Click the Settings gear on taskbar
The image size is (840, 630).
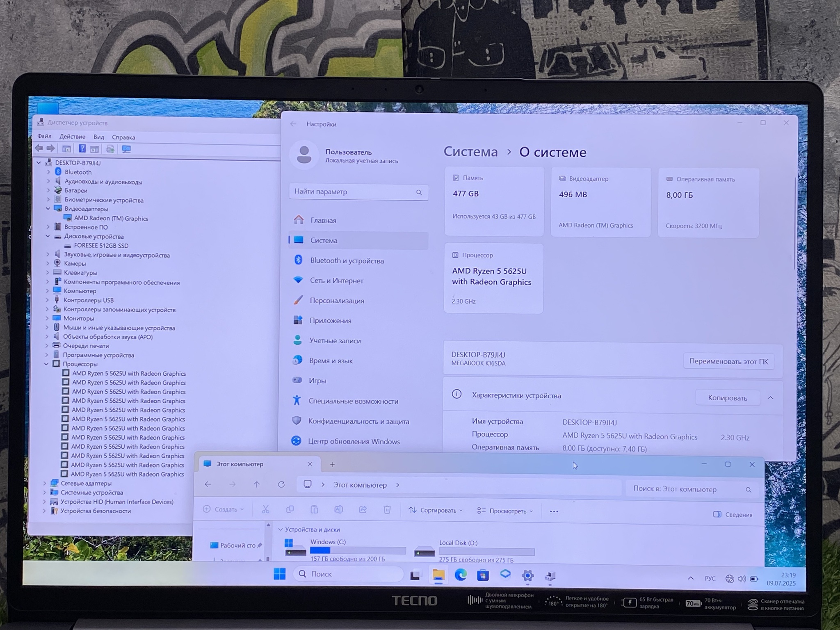click(x=527, y=576)
